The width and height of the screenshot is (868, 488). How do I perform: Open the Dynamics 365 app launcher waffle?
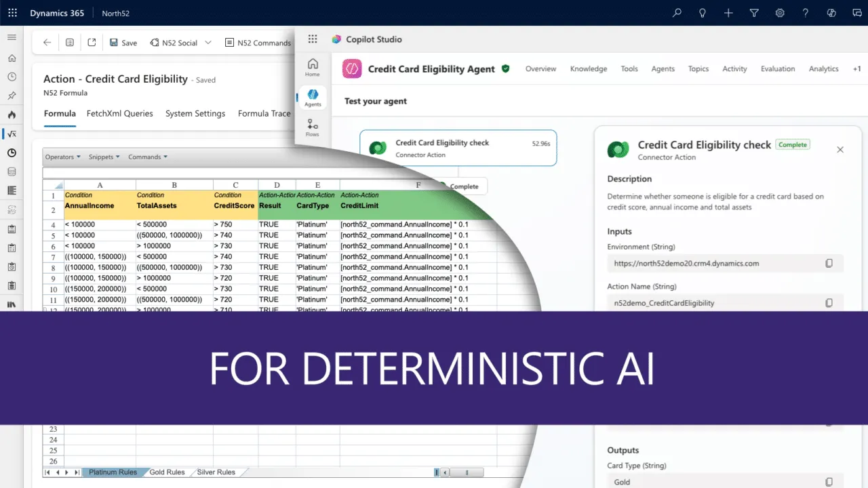[13, 13]
